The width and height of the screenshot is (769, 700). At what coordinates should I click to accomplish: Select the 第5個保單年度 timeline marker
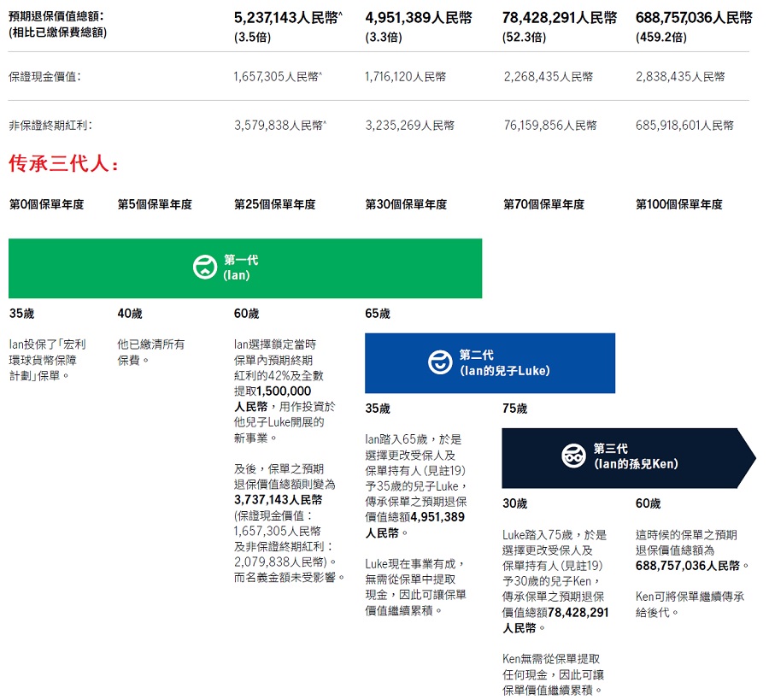(155, 204)
